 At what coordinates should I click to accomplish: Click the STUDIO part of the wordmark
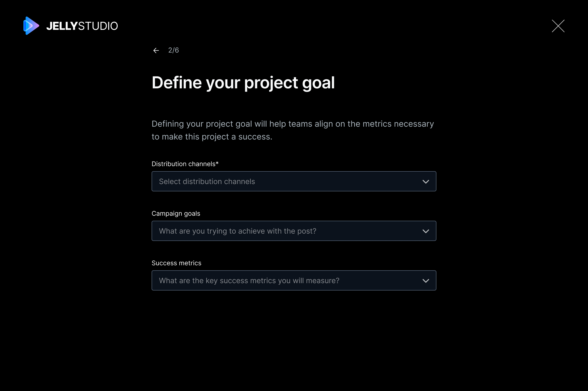pyautogui.click(x=98, y=26)
